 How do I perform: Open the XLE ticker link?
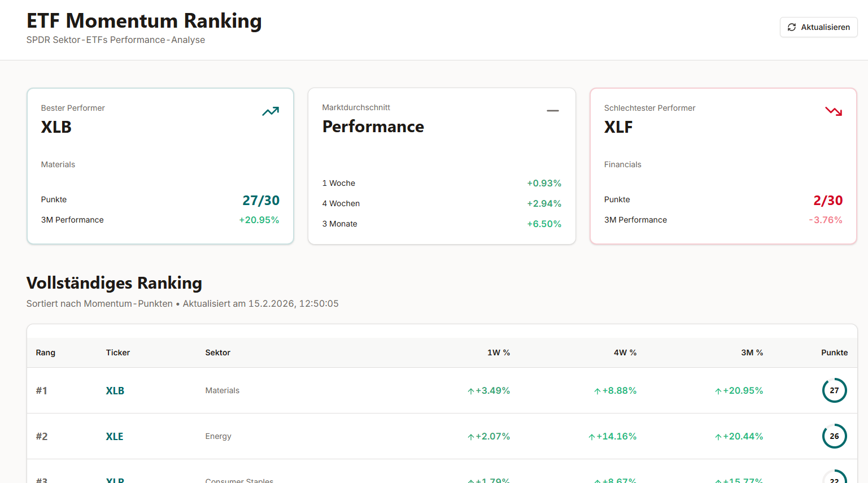[x=115, y=436]
